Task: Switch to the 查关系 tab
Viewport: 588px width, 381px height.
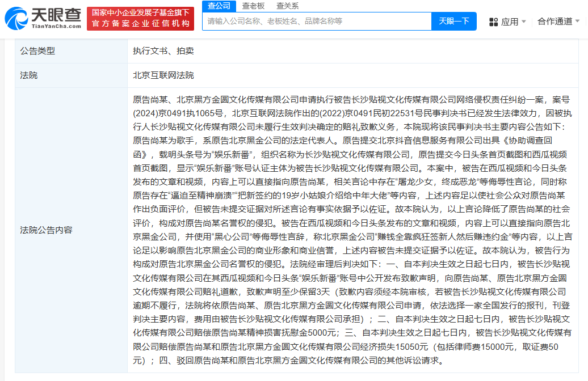Action: click(x=288, y=6)
